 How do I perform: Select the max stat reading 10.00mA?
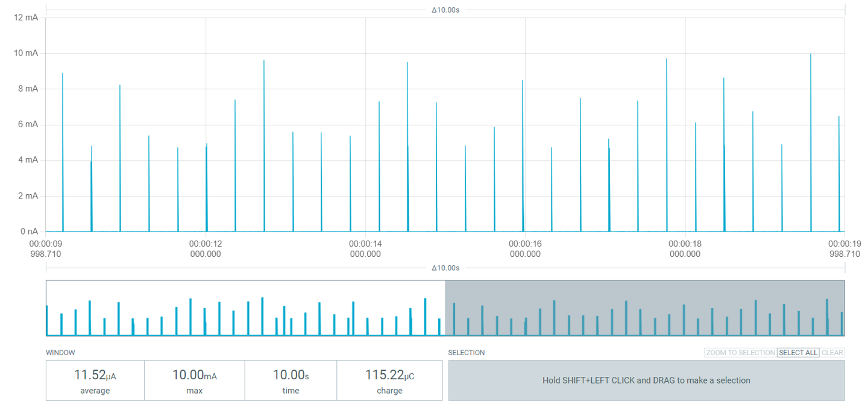193,380
